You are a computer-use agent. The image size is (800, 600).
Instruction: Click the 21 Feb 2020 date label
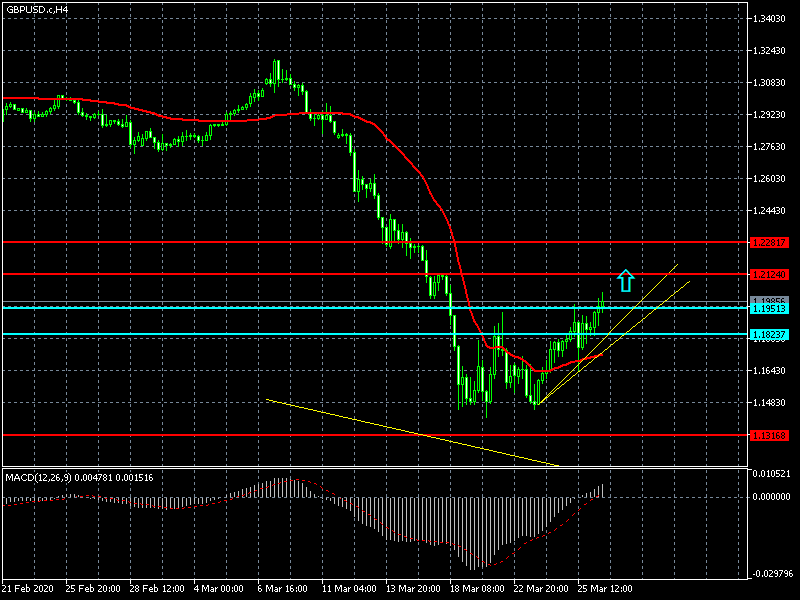[x=30, y=587]
